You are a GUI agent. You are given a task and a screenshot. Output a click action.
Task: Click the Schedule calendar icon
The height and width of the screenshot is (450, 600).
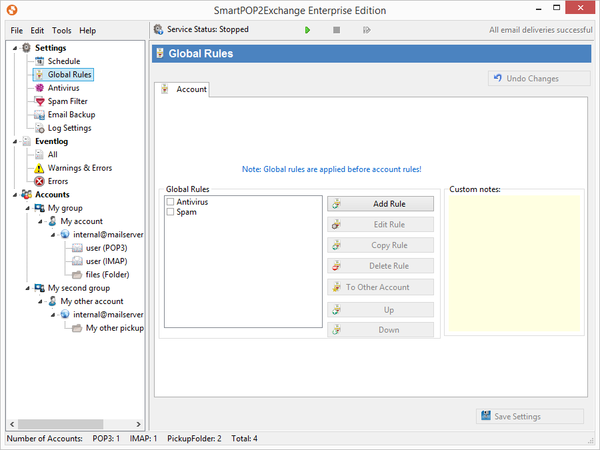[39, 61]
